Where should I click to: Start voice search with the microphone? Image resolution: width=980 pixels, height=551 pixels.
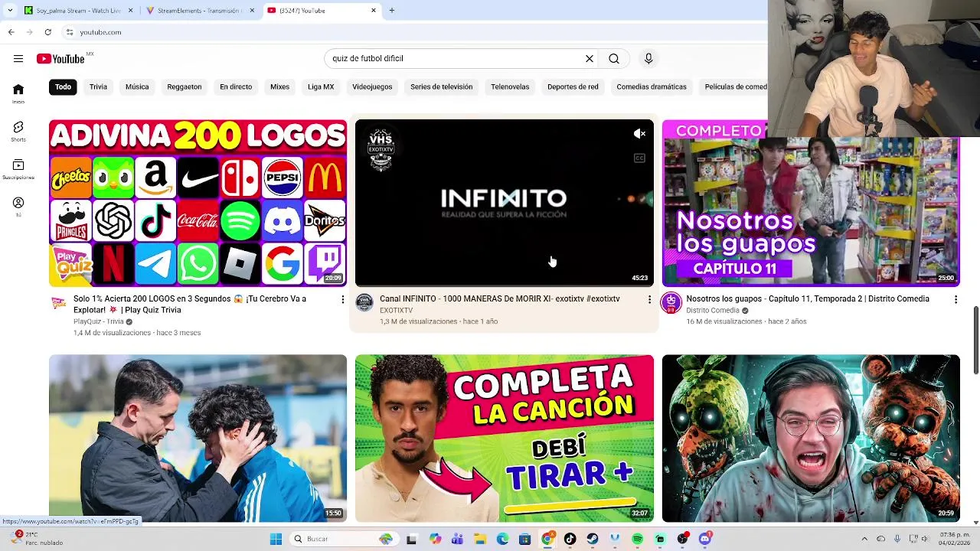click(x=648, y=59)
